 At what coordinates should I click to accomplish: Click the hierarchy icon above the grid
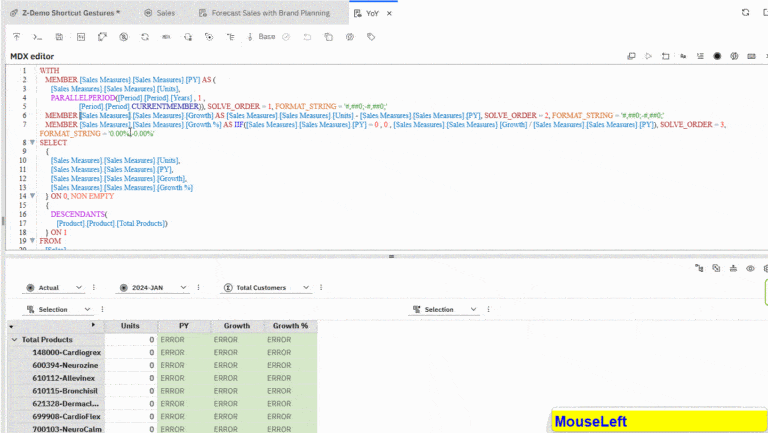click(x=699, y=268)
